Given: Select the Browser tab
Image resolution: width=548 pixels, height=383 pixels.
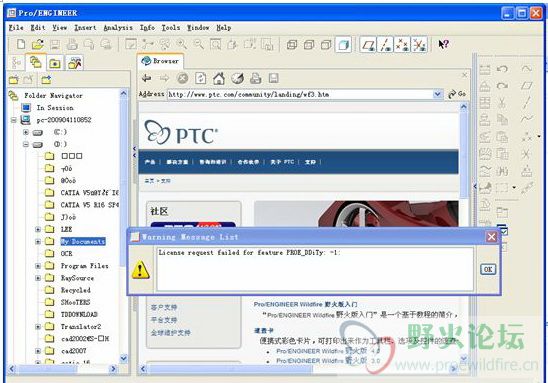Looking at the screenshot, I should (160, 61).
